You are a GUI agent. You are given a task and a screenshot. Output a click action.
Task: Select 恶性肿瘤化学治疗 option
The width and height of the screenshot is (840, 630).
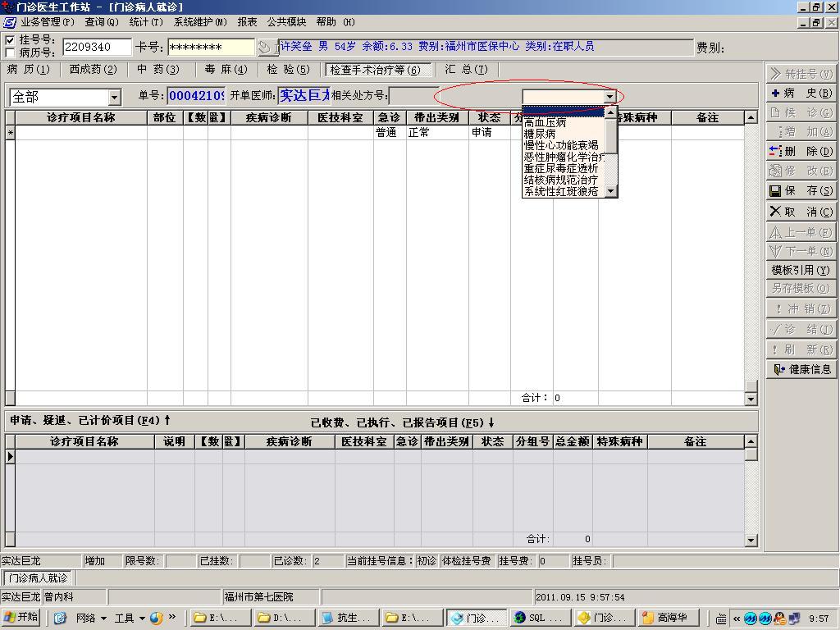564,157
